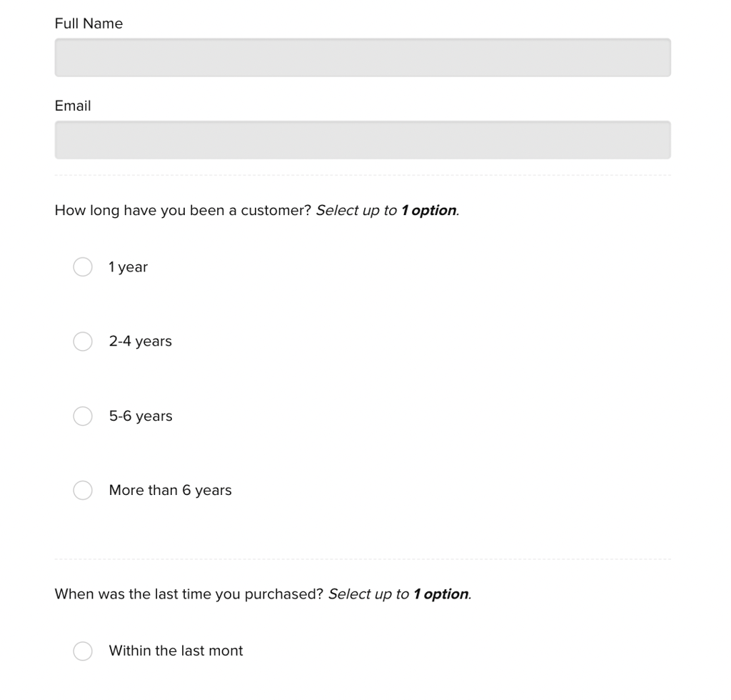Click the hint text after the purchase question
This screenshot has height=700, width=731.
[x=400, y=594]
